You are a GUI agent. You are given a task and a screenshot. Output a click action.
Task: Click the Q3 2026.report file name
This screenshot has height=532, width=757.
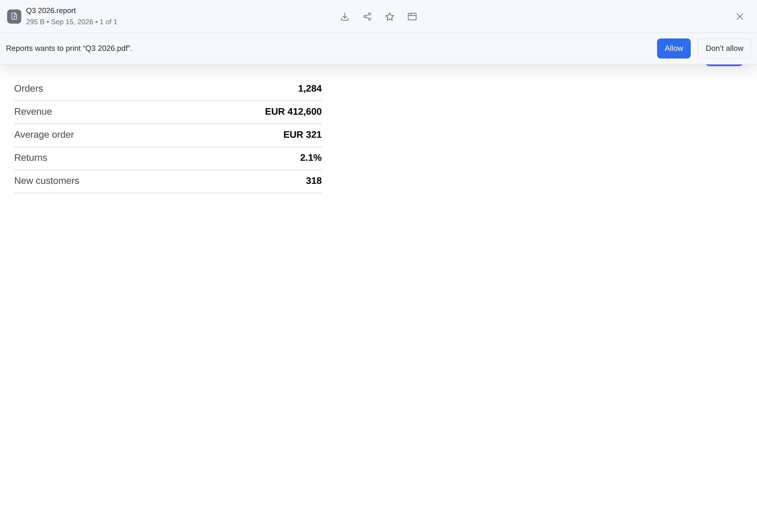[51, 11]
